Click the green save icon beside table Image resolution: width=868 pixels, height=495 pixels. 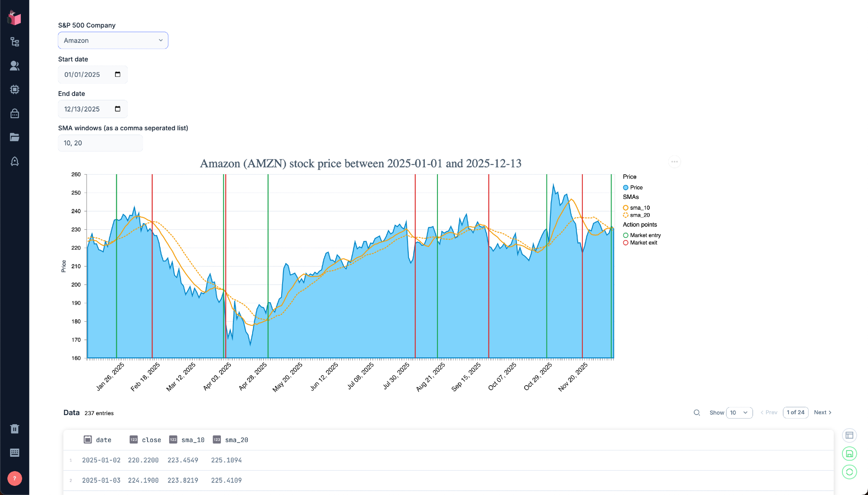(849, 454)
